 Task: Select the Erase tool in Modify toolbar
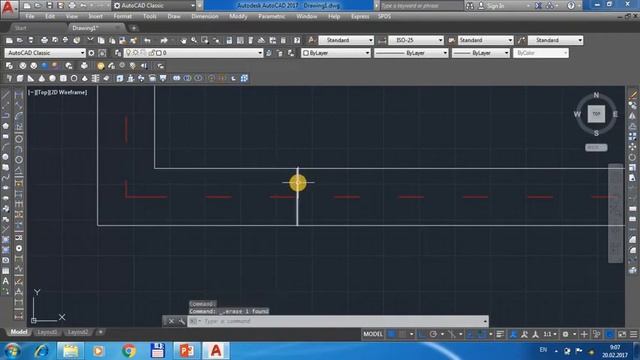[x=633, y=95]
